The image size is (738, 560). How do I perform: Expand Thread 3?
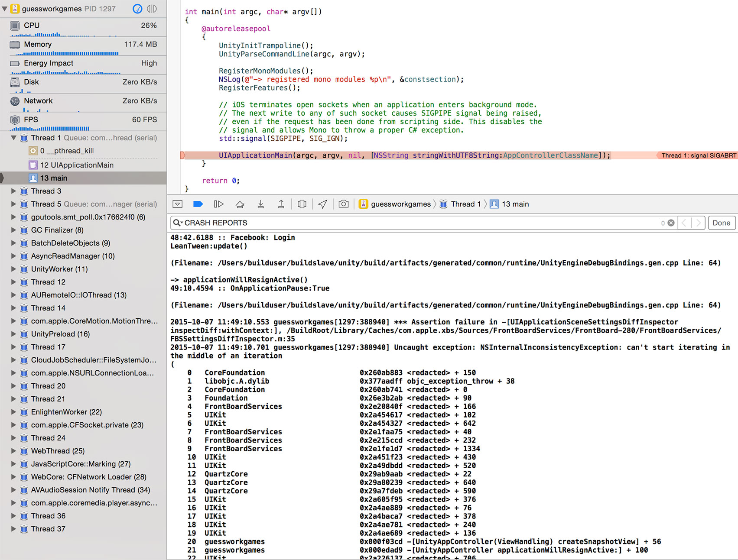coord(13,191)
